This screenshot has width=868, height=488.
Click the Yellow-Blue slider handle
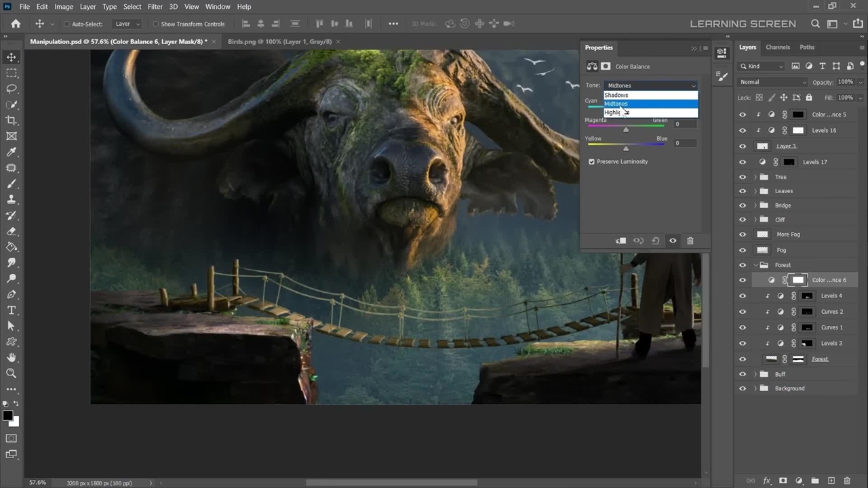tap(626, 148)
